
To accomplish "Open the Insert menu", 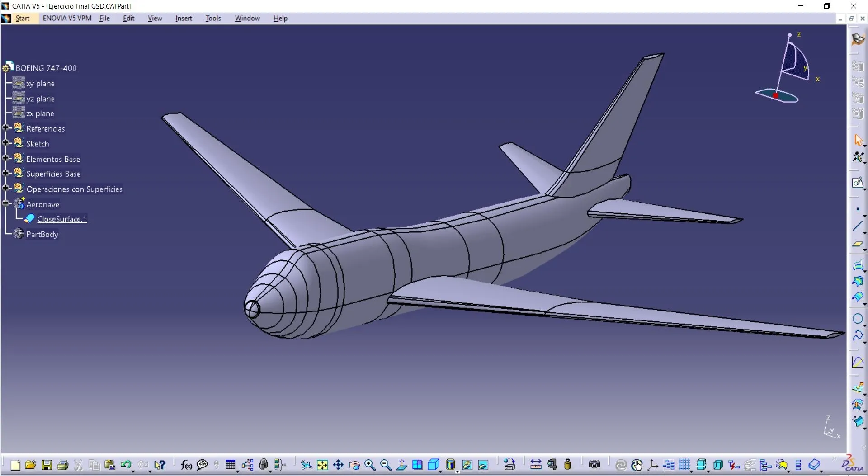I will tap(183, 18).
